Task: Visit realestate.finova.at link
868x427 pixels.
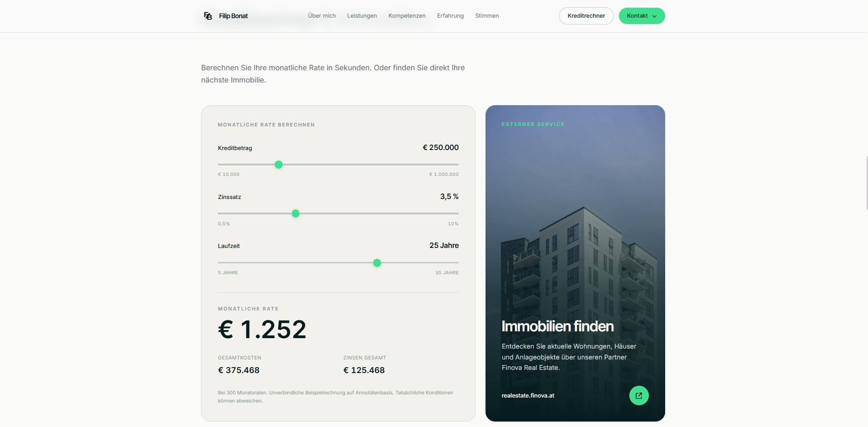Action: (528, 396)
